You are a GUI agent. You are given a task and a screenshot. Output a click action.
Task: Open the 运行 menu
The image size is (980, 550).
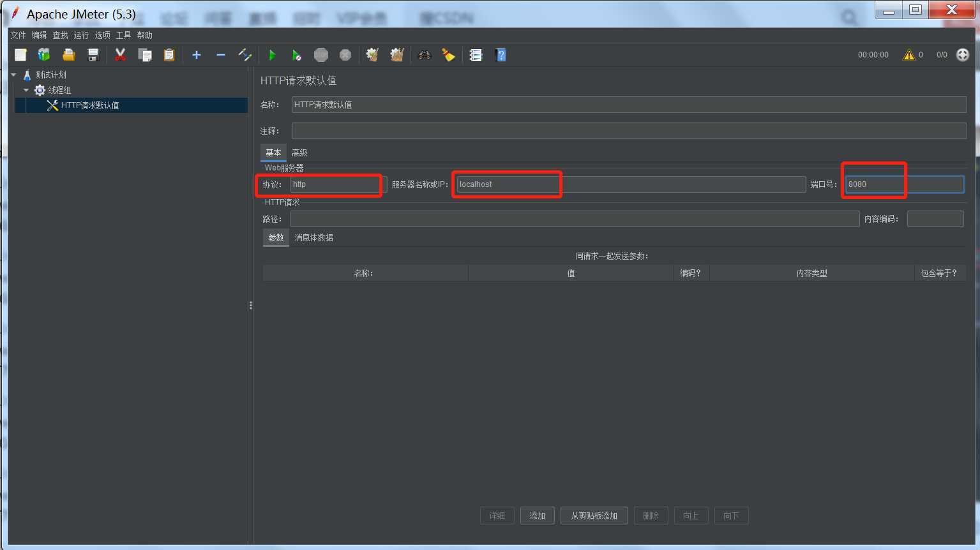point(81,35)
